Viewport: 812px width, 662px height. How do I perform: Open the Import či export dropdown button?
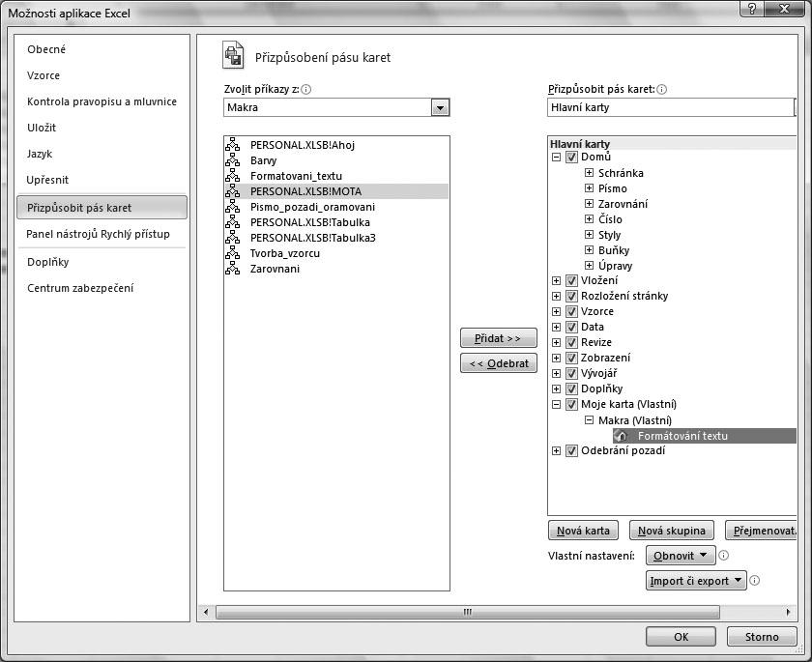(696, 581)
